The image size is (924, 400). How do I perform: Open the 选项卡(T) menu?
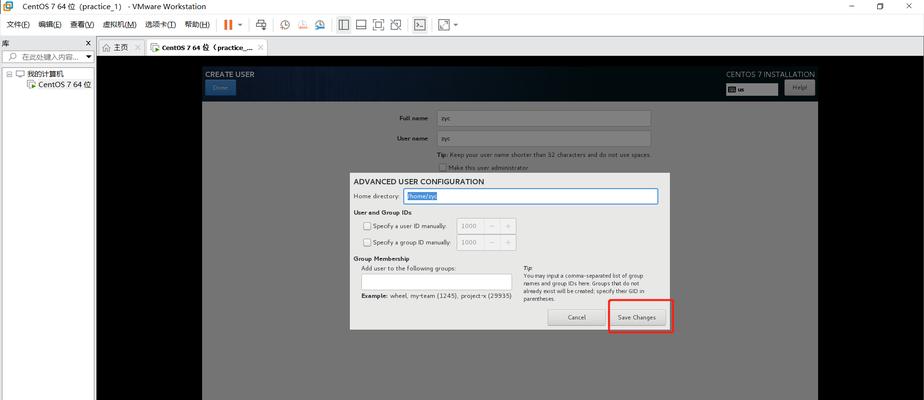[160, 25]
